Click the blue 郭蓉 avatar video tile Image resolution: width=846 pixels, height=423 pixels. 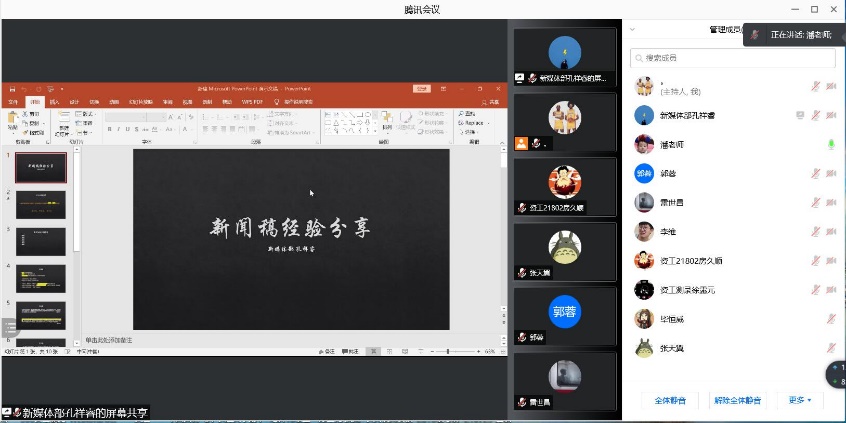[x=565, y=315]
